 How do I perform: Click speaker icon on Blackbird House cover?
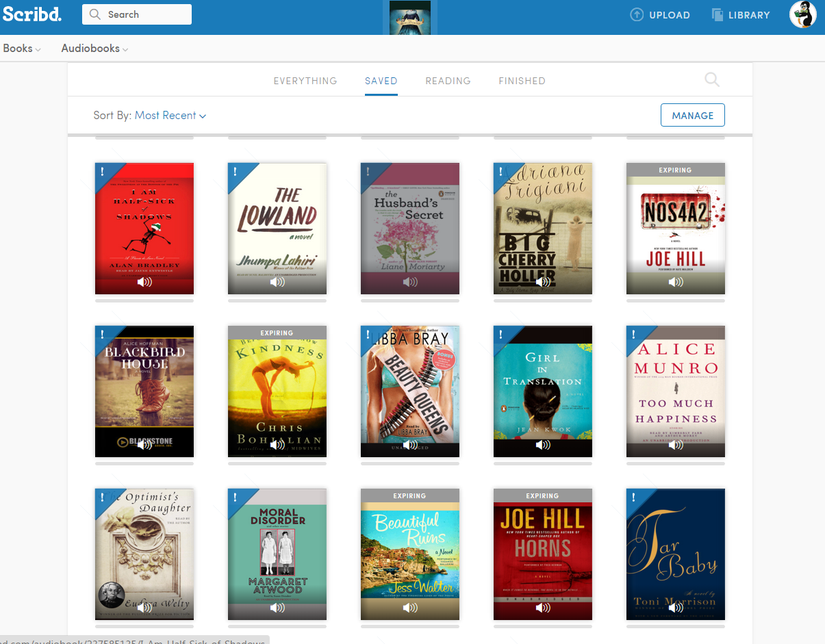coord(144,445)
